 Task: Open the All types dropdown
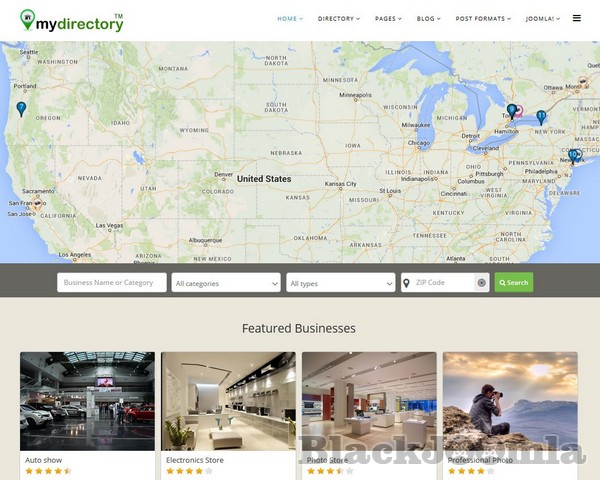(x=341, y=282)
